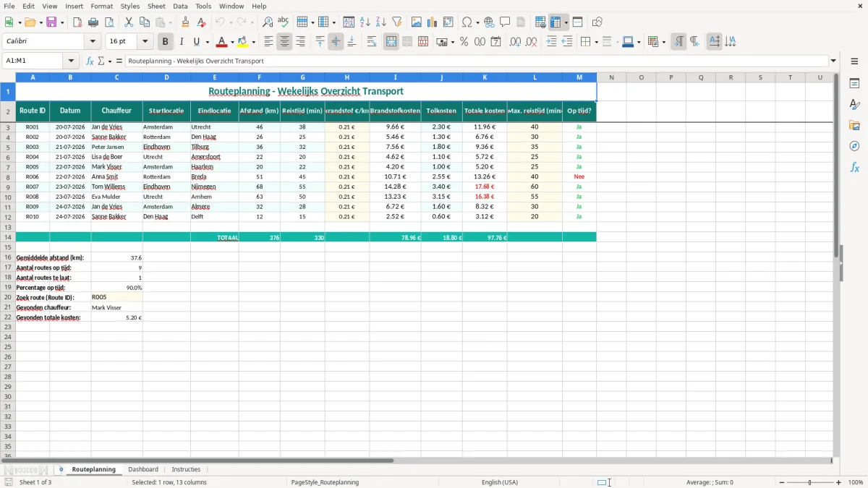Screen dimensions: 868x488
Task: Open the Print Preview toggle
Action: tap(109, 22)
